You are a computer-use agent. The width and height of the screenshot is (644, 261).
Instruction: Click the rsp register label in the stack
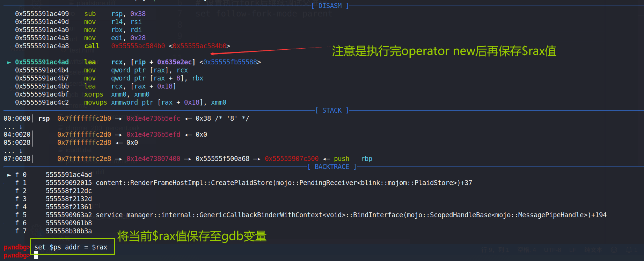pos(44,119)
